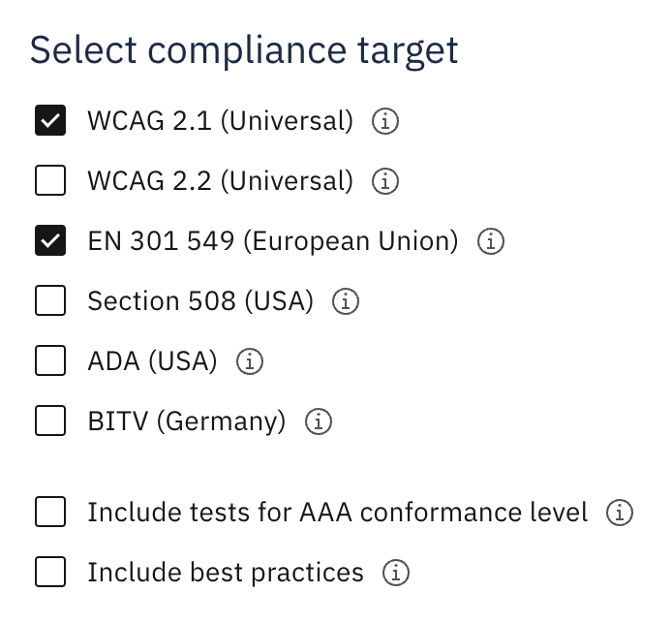Click the 'Select compliance target' heading
Viewport: 672px width, 624px height.
pos(244,50)
